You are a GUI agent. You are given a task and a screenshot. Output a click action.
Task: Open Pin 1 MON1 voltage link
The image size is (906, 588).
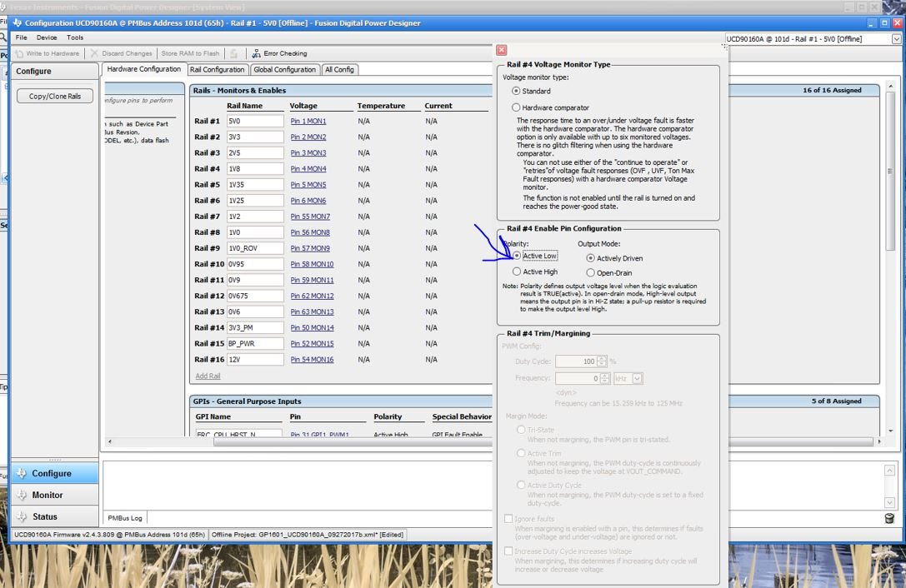[x=308, y=122]
